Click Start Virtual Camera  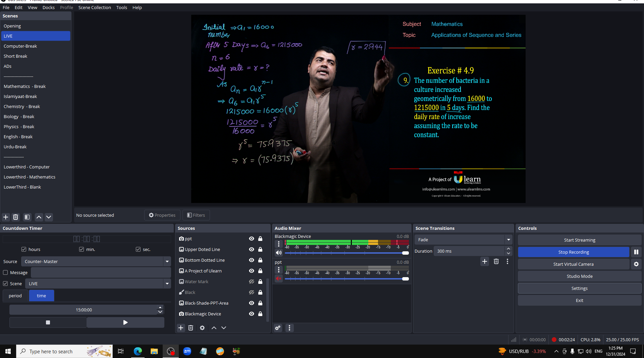click(574, 264)
